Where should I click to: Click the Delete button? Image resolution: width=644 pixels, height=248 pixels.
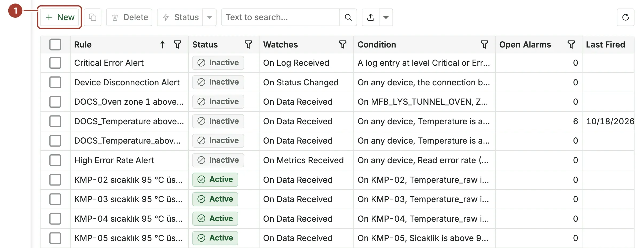click(129, 17)
